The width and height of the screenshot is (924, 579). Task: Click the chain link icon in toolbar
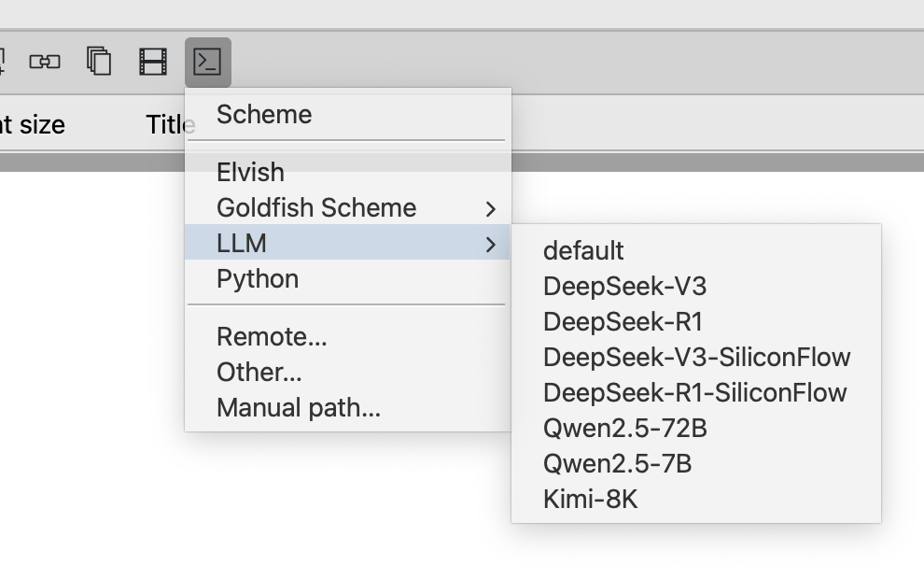pyautogui.click(x=45, y=62)
